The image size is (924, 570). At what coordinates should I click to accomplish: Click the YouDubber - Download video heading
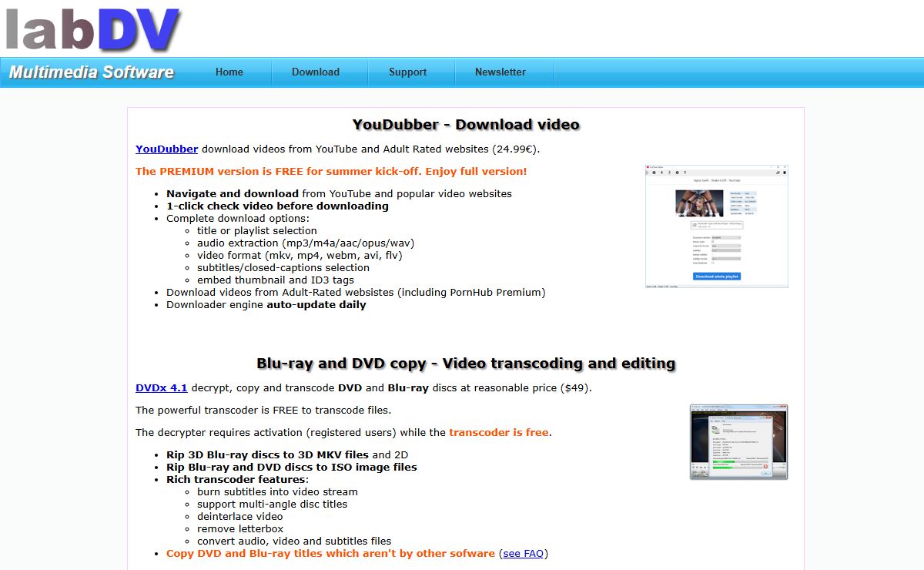pos(466,125)
